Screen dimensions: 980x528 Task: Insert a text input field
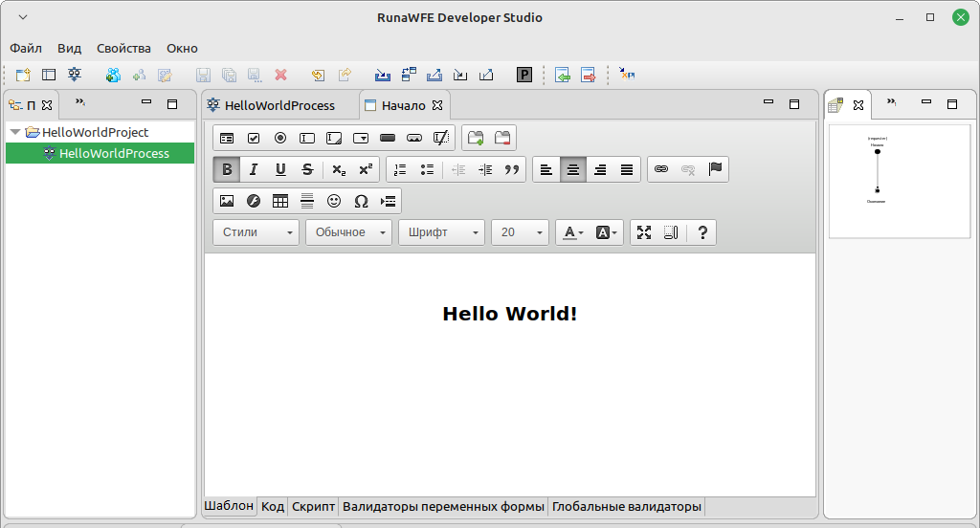[307, 138]
